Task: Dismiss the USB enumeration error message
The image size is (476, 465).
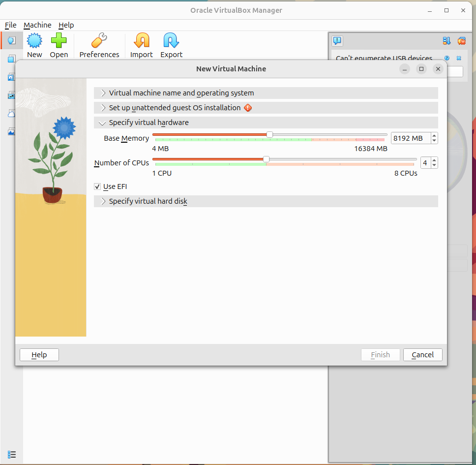Action: pyautogui.click(x=459, y=58)
